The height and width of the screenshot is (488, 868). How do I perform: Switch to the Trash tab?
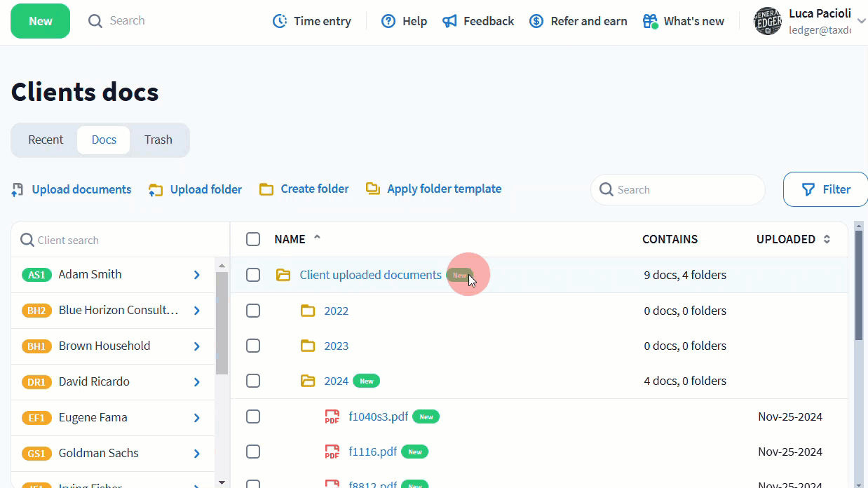click(x=158, y=140)
